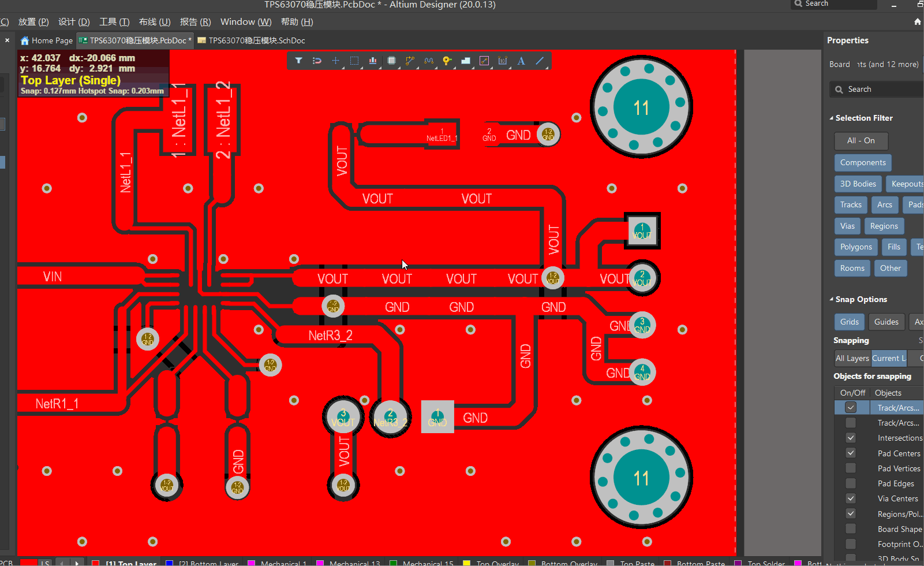Select All Layers snapping option
The width and height of the screenshot is (924, 566).
coord(852,358)
